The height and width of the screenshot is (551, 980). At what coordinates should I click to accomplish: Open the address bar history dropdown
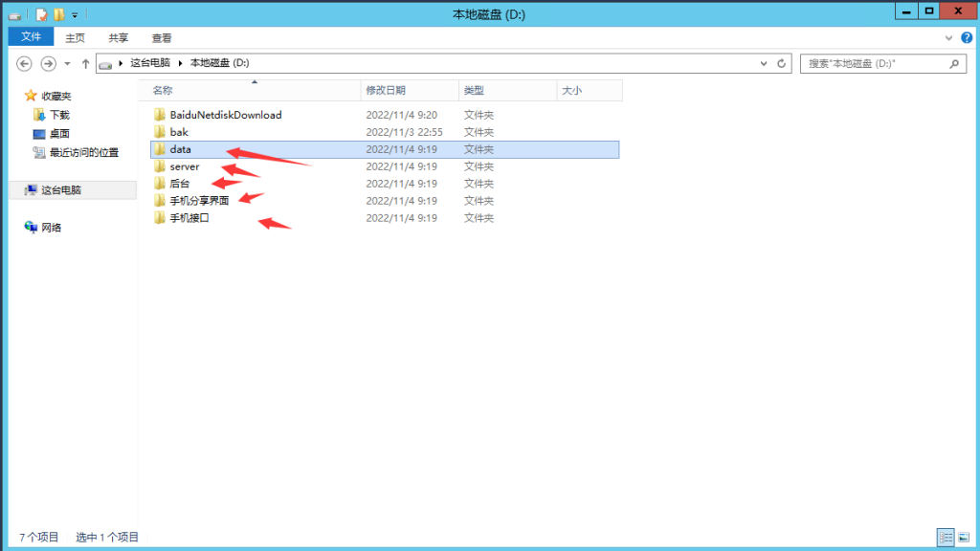[763, 63]
